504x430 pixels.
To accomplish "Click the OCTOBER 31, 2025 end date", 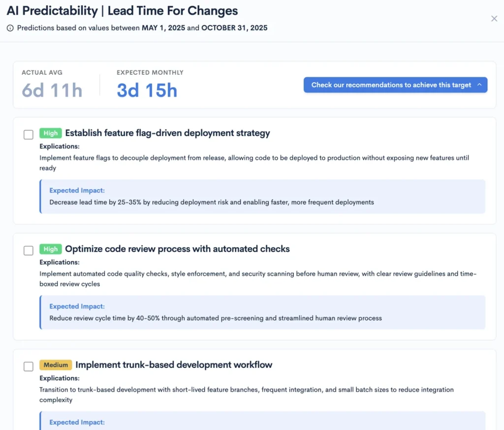I will point(234,28).
